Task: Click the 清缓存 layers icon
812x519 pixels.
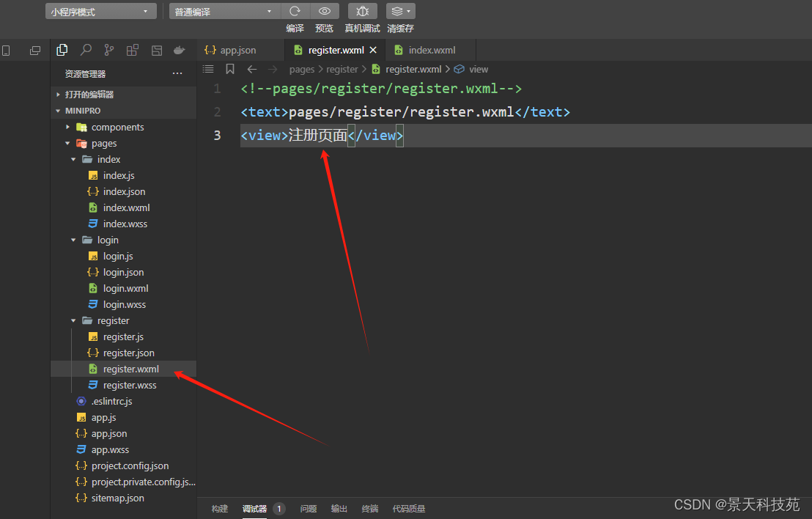Action: pyautogui.click(x=400, y=11)
